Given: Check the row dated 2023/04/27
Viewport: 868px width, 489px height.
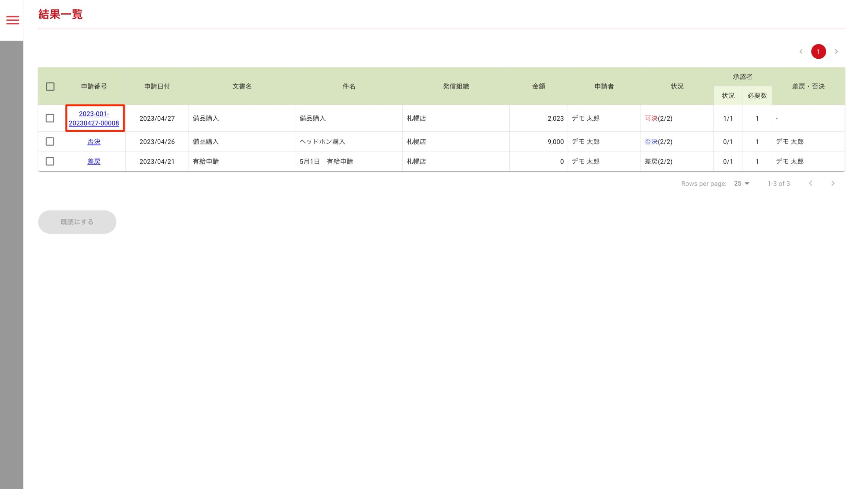Looking at the screenshot, I should [x=50, y=118].
